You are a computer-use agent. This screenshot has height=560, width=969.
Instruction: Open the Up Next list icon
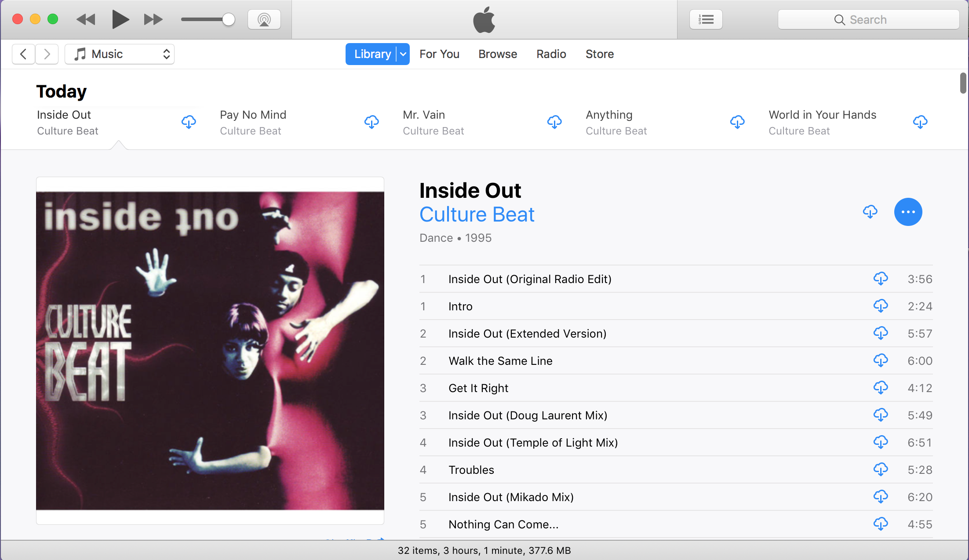pos(706,20)
